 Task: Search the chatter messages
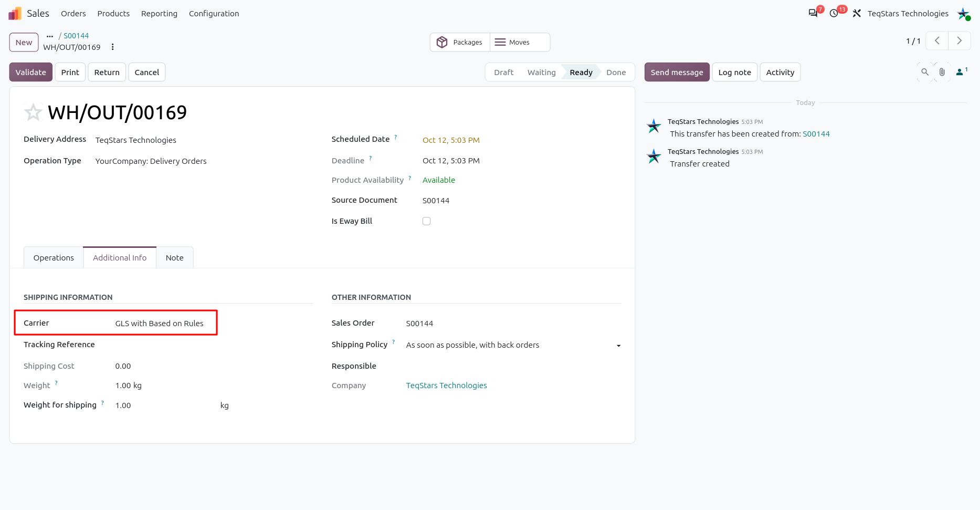pos(925,72)
